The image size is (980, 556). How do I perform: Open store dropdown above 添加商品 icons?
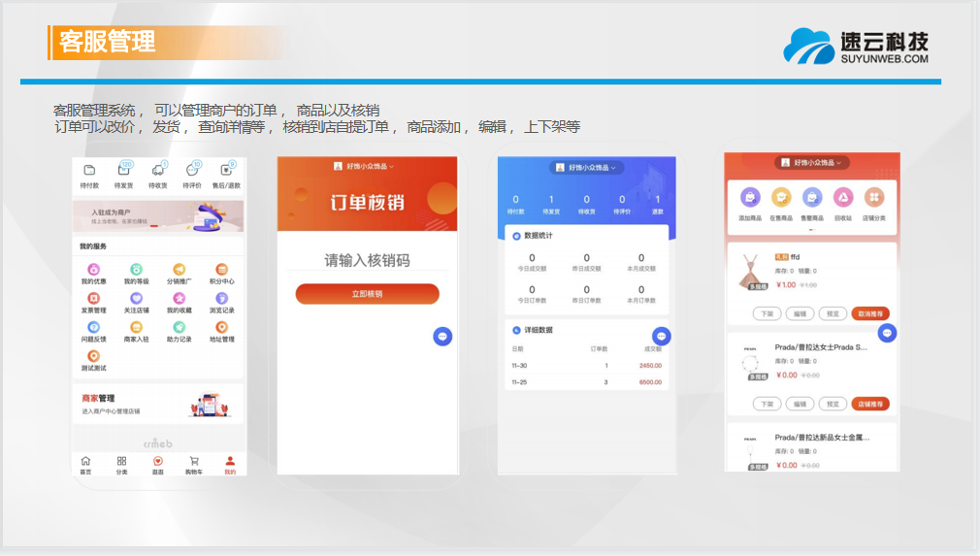pyautogui.click(x=811, y=163)
